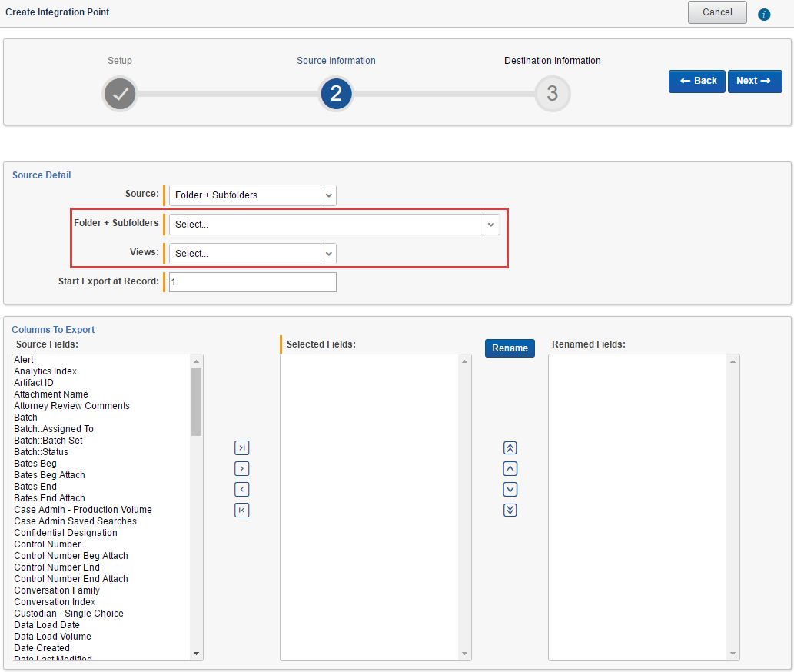Click the Start Export at Record field
This screenshot has height=672, width=794.
point(253,282)
